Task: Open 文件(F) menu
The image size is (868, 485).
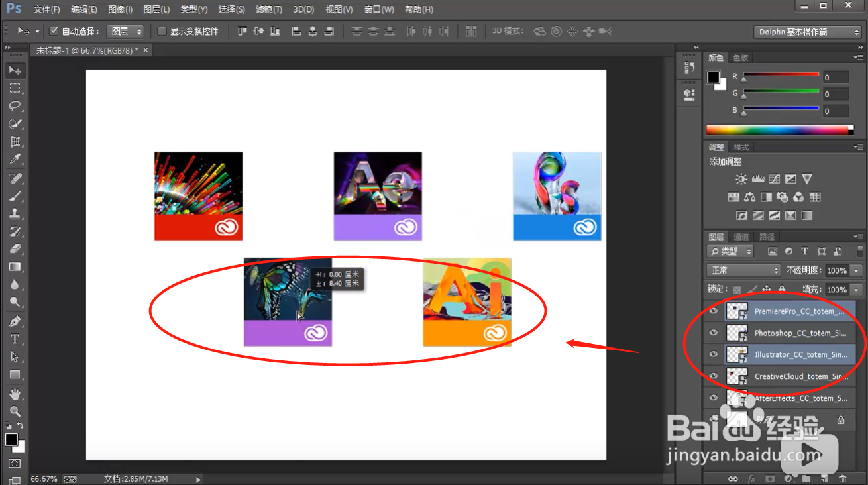Action: pos(46,10)
